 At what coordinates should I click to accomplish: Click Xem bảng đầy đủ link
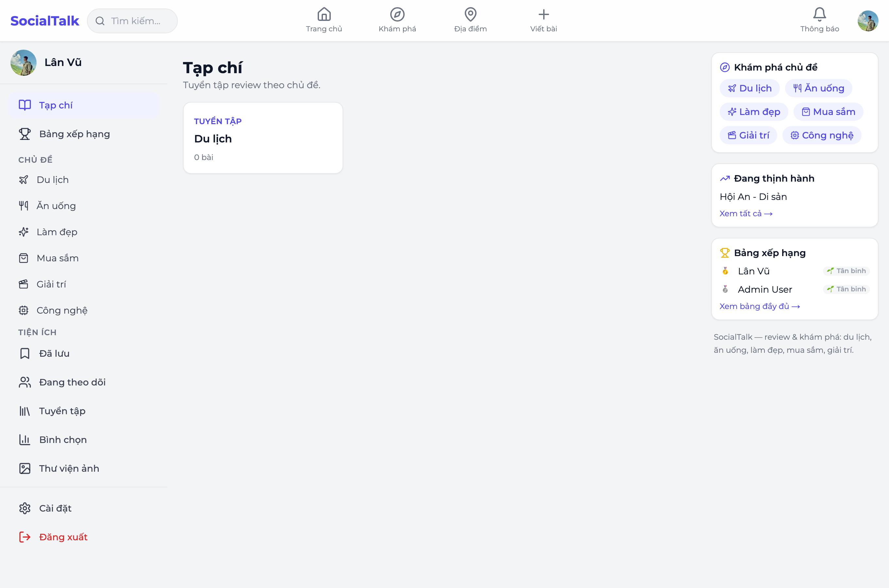pos(760,306)
